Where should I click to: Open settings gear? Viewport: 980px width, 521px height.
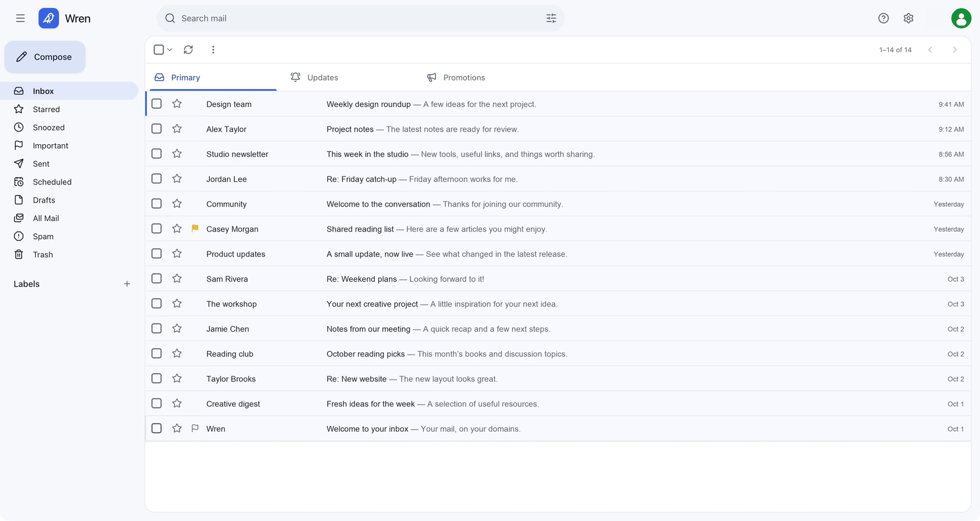909,18
